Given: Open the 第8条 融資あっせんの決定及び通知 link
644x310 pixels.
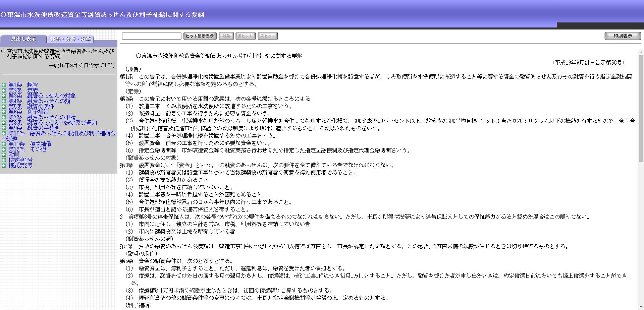Looking at the screenshot, I should point(53,123).
